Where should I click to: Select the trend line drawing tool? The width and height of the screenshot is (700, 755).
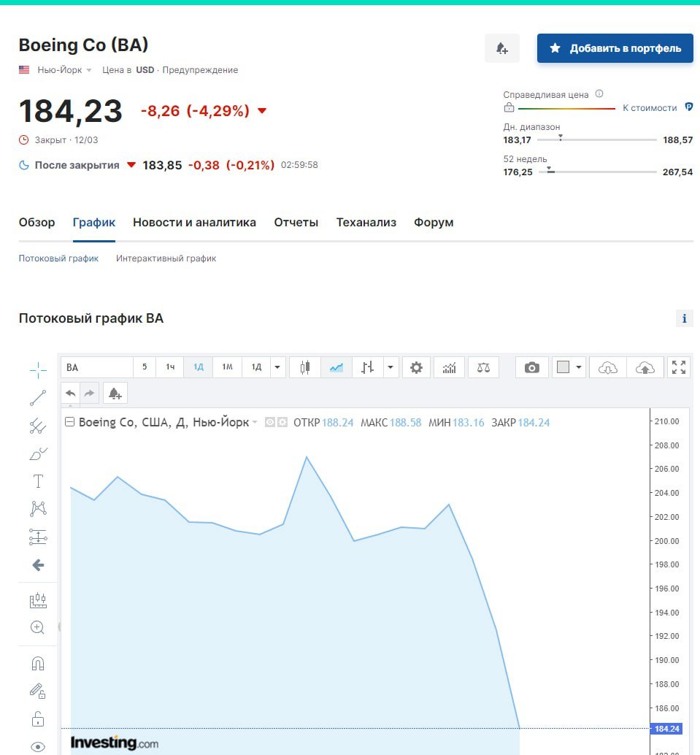(38, 398)
